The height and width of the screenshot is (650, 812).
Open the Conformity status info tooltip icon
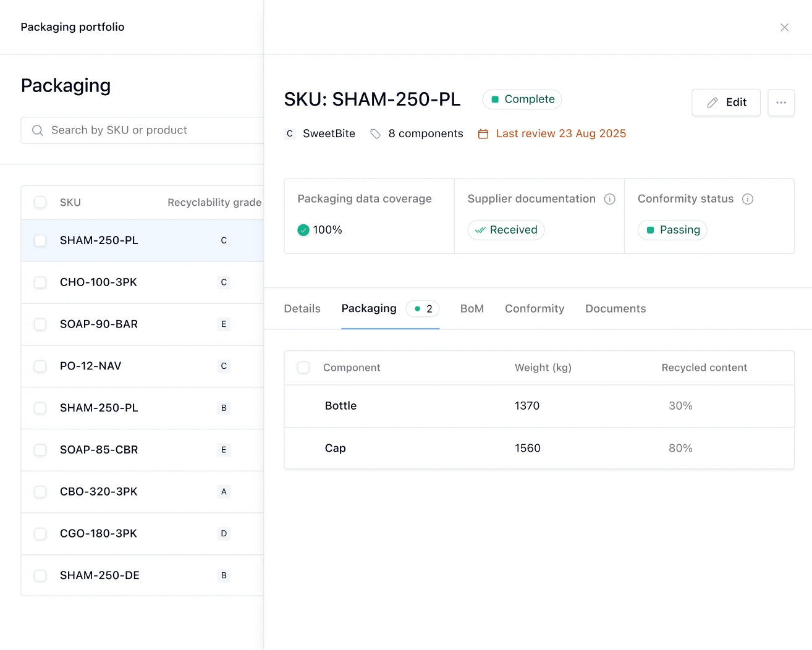748,199
